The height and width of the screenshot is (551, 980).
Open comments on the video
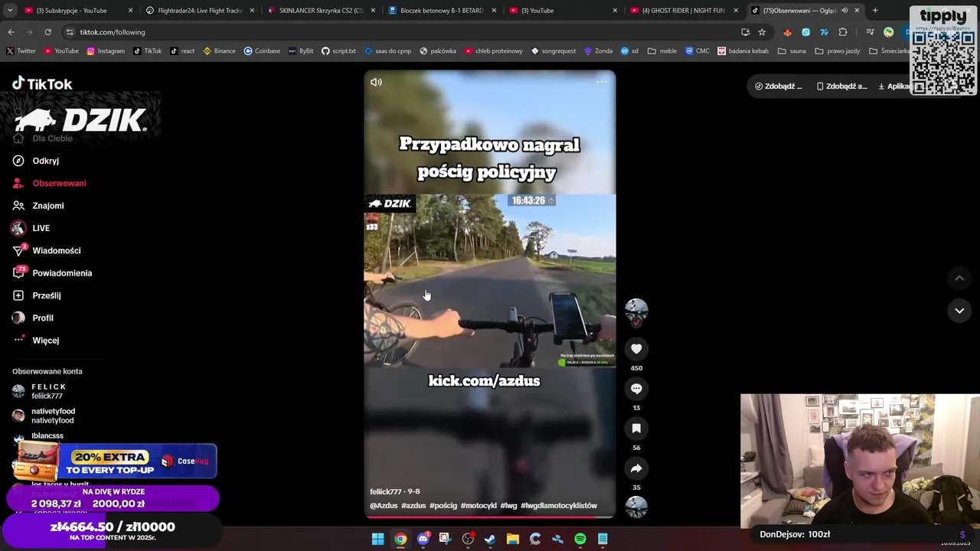tap(636, 389)
